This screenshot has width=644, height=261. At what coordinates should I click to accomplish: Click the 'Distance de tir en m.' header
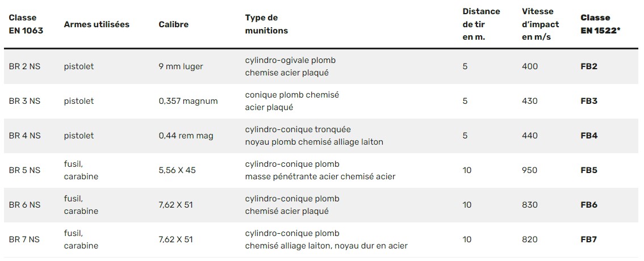[480, 24]
